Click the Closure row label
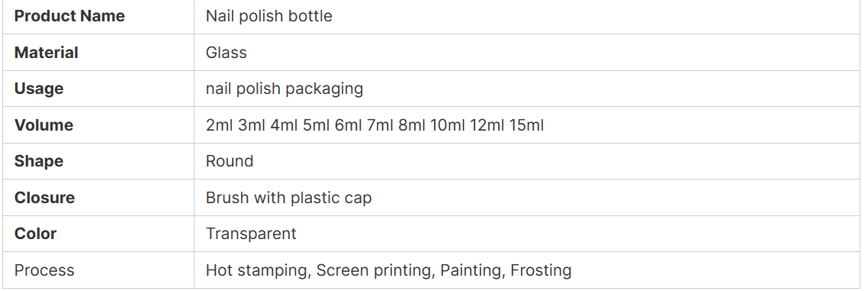868x291 pixels. point(44,198)
